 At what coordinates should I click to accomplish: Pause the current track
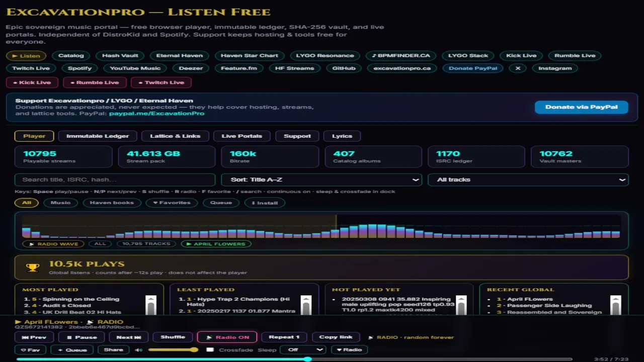(82, 337)
